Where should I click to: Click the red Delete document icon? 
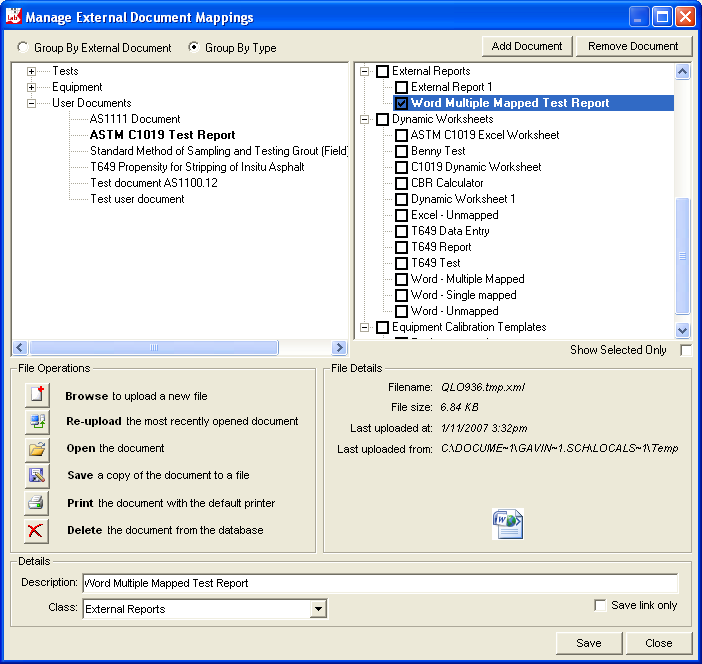tap(36, 530)
